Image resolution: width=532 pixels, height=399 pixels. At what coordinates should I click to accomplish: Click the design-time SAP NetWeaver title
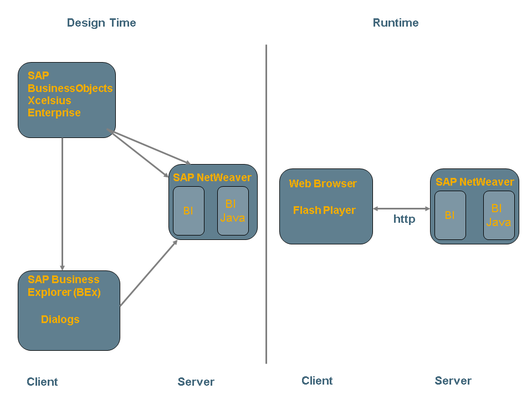click(212, 177)
